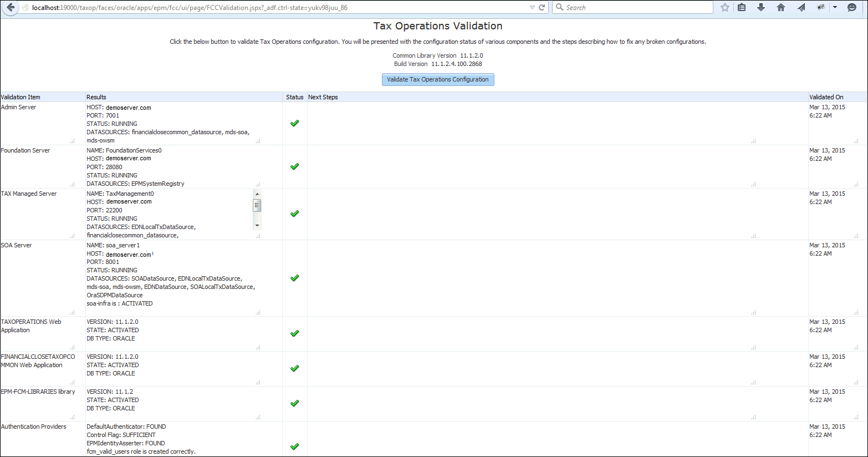868x457 pixels.
Task: Click the Status column header
Action: [x=295, y=97]
